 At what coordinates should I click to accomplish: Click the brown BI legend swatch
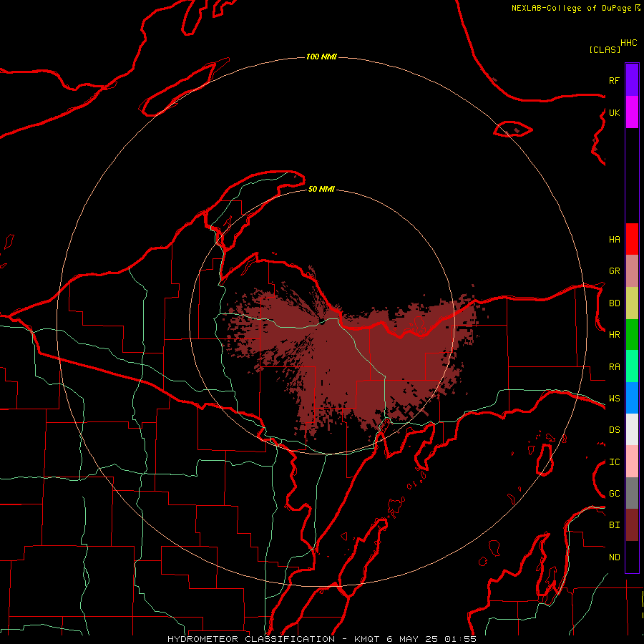(632, 525)
